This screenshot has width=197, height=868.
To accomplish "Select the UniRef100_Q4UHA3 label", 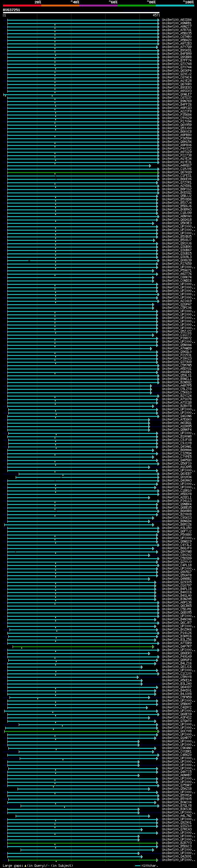I will point(176,481).
